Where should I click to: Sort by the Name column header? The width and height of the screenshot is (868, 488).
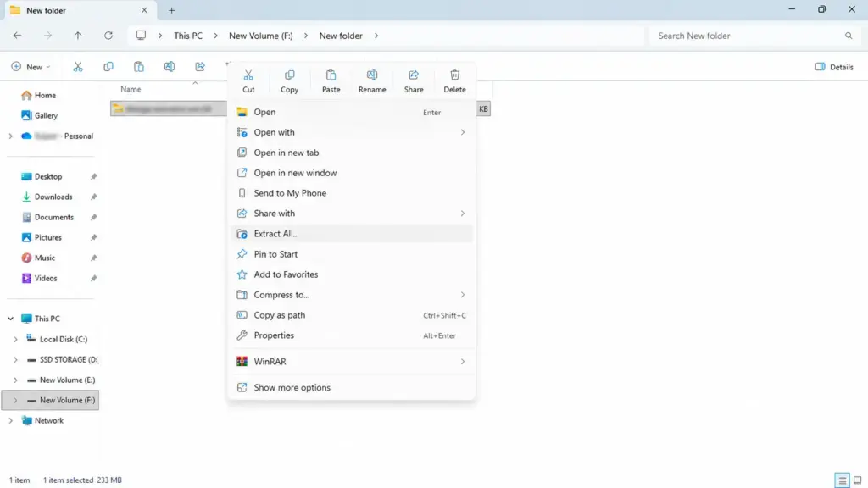(131, 89)
